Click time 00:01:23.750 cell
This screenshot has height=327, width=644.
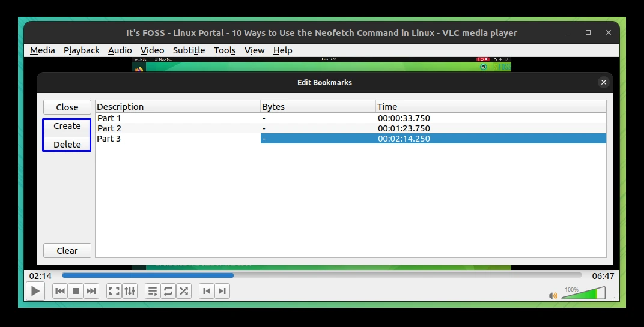[x=404, y=128]
